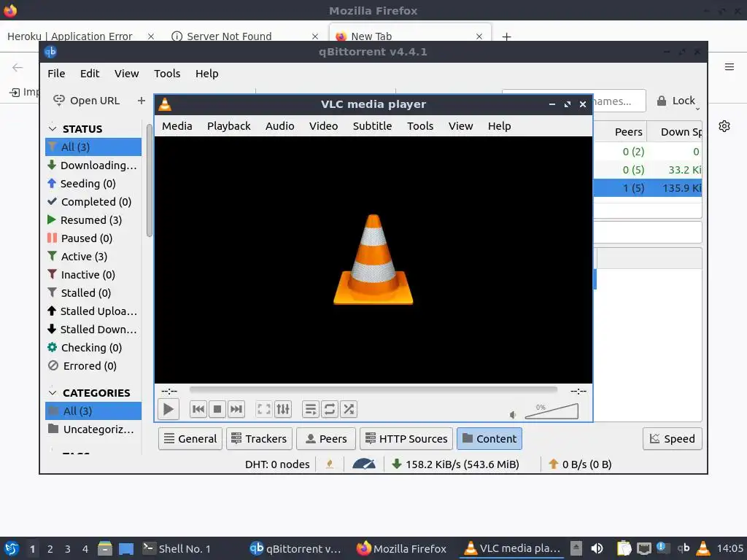The width and height of the screenshot is (747, 560).
Task: Open VLC Subtitle menu
Action: click(x=372, y=126)
